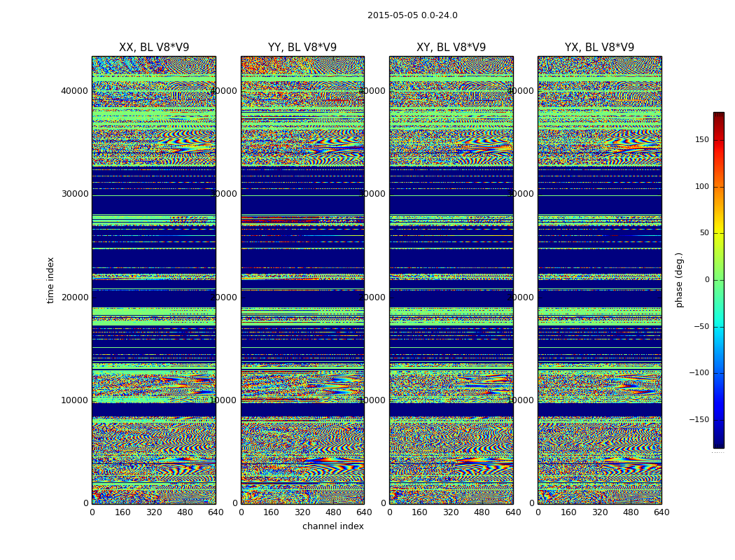
Task: Click the 'XY, BL V8*V9' subplot title
Action: (x=451, y=48)
